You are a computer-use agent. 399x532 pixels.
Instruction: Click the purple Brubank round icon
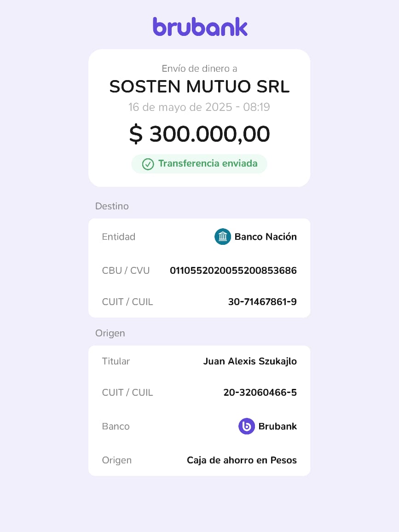pyautogui.click(x=247, y=426)
